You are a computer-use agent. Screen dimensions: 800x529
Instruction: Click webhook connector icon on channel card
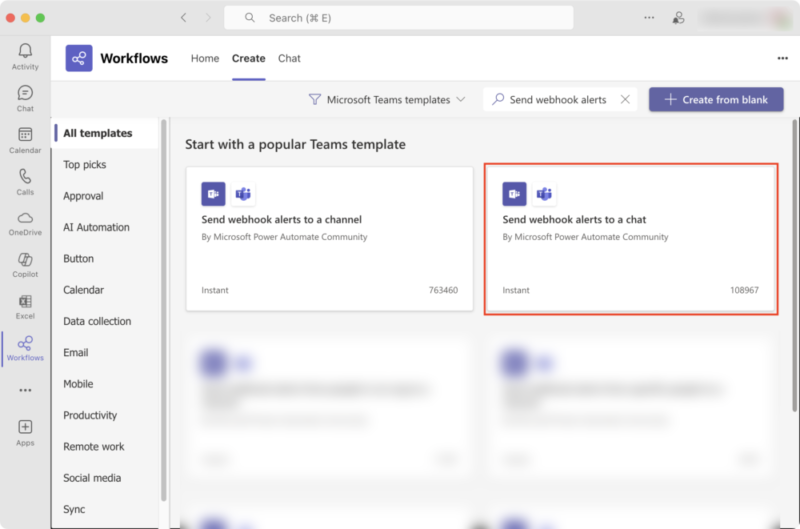coord(213,194)
